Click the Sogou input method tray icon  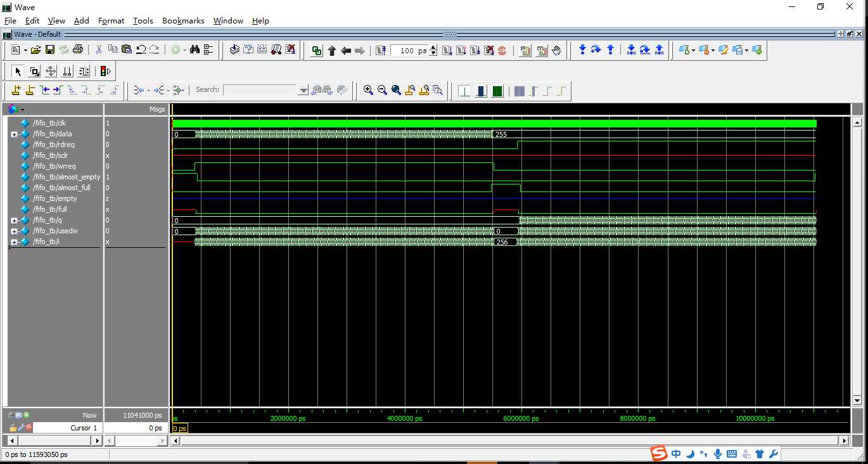tap(660, 453)
